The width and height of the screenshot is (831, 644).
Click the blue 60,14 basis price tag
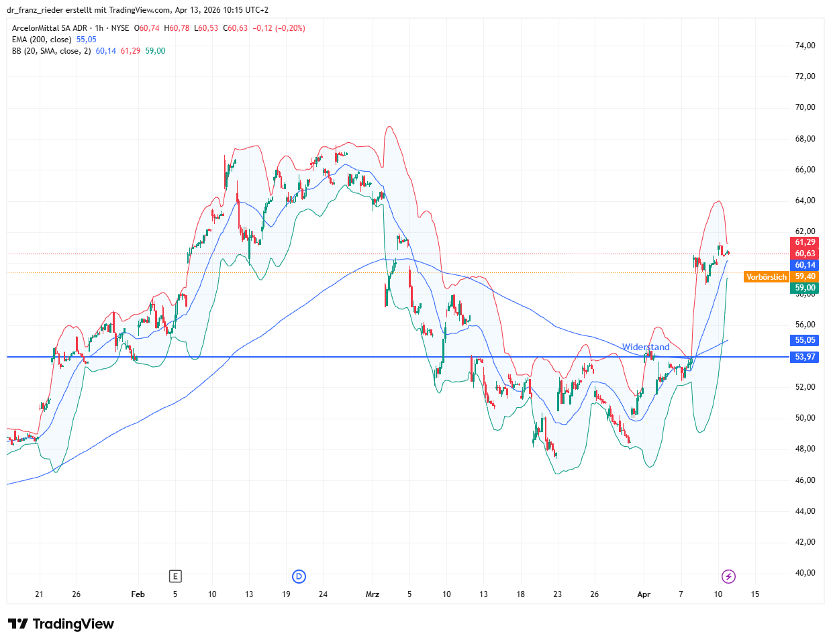click(805, 265)
